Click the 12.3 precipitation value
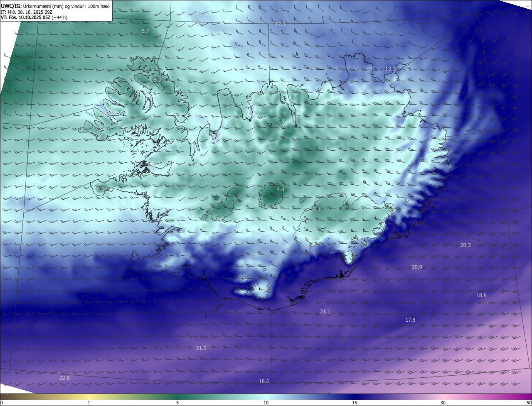The width and height of the screenshot is (532, 406). click(281, 24)
